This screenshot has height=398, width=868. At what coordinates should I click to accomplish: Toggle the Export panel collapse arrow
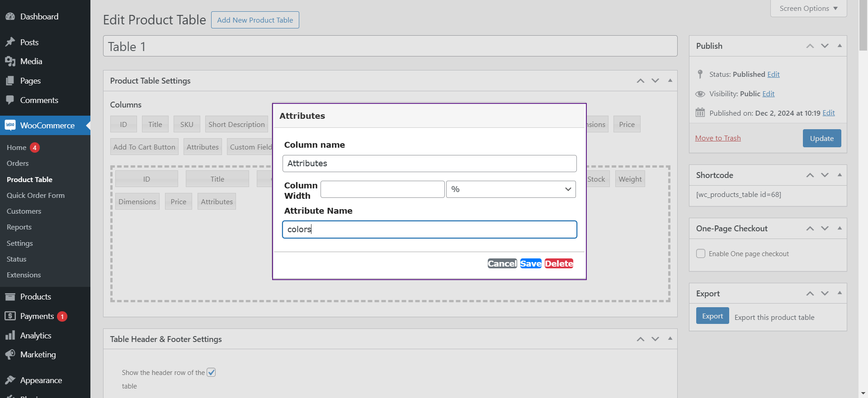(x=840, y=293)
